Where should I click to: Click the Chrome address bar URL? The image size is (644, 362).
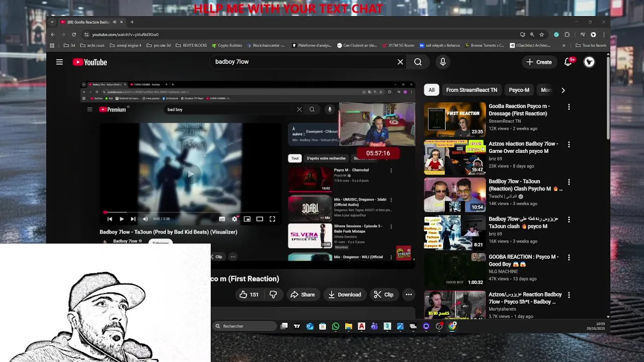[x=125, y=35]
